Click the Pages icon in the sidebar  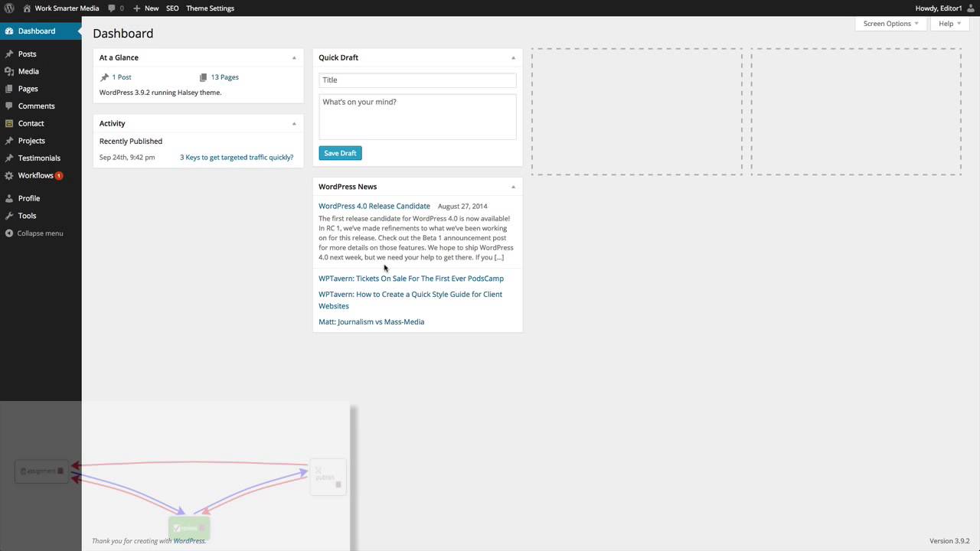[9, 89]
